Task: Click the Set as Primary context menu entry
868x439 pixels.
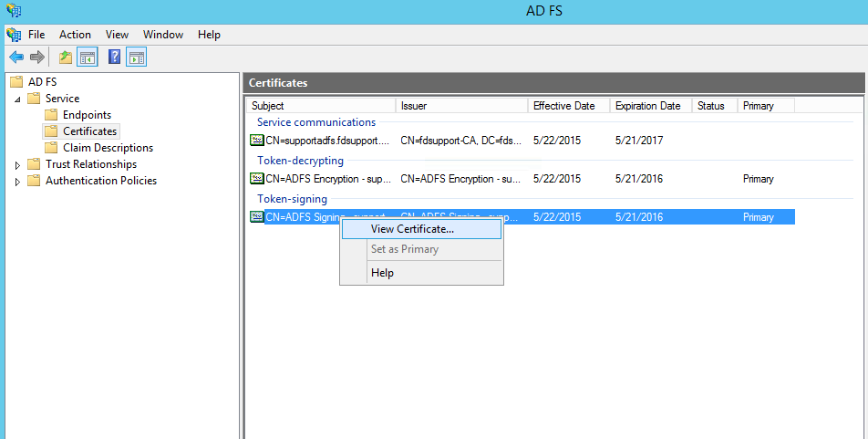Action: pyautogui.click(x=422, y=249)
